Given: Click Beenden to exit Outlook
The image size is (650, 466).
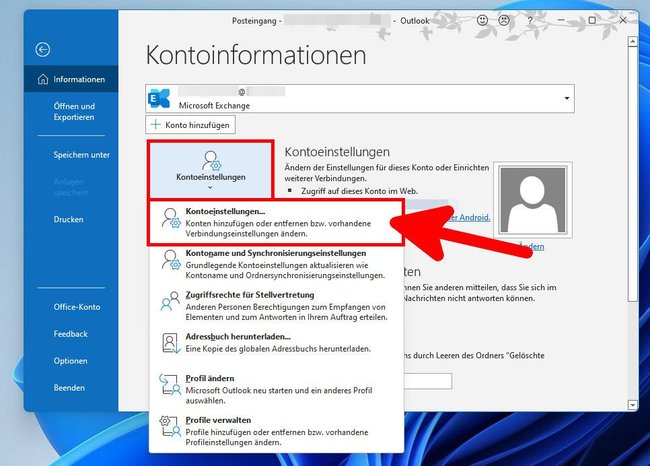Looking at the screenshot, I should click(x=69, y=388).
